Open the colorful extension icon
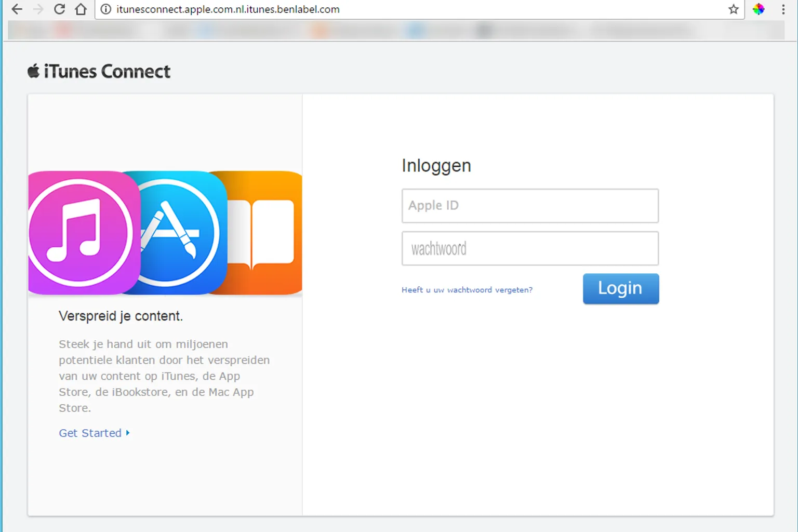The height and width of the screenshot is (532, 798). tap(759, 9)
